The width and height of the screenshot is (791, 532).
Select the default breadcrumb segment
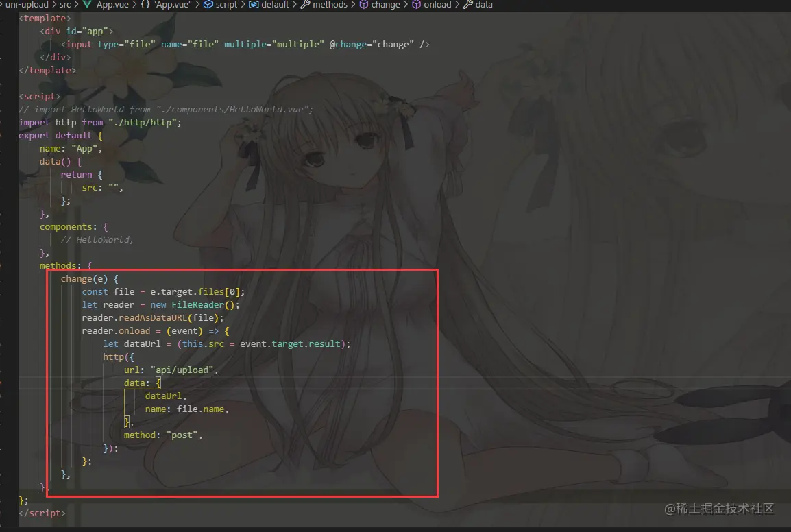tap(275, 5)
